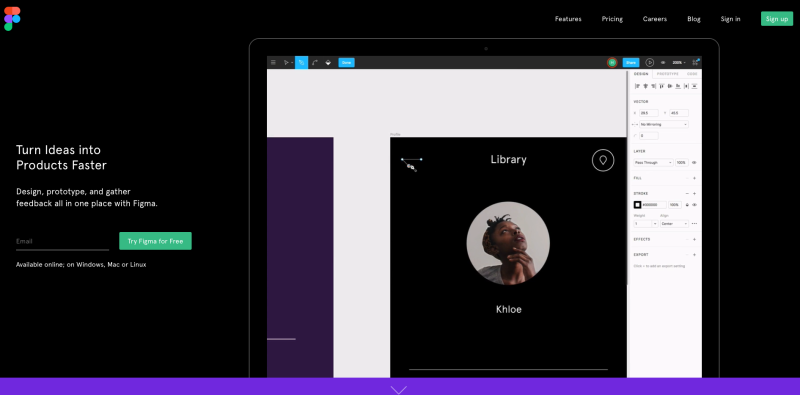This screenshot has height=395, width=800.
Task: Click the vector path with anchor points
Action: point(411,164)
